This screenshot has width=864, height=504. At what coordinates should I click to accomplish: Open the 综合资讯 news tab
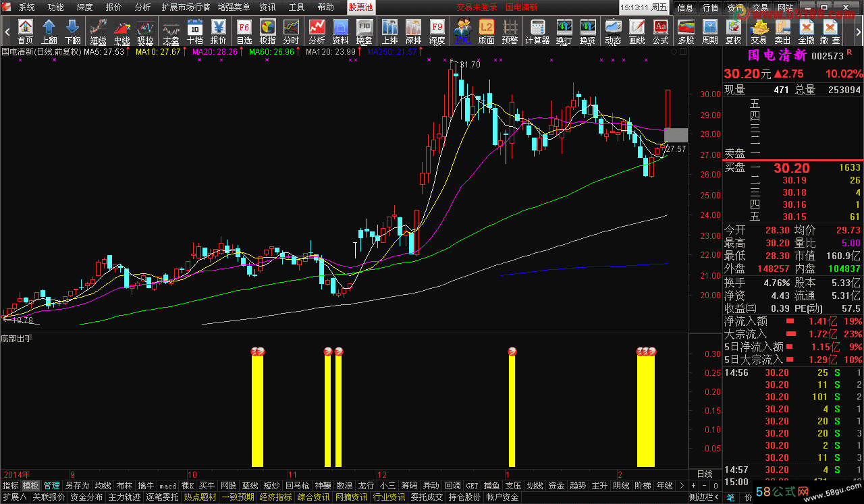tap(314, 497)
